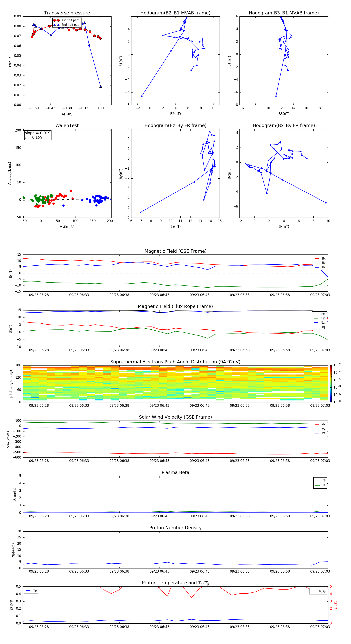Click 'By' legend entry in GSE magnetic field plot
This screenshot has height=644, width=351.
tap(320, 263)
